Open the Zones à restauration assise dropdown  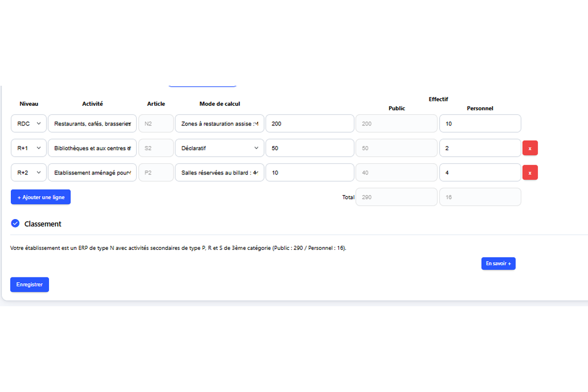tap(220, 123)
